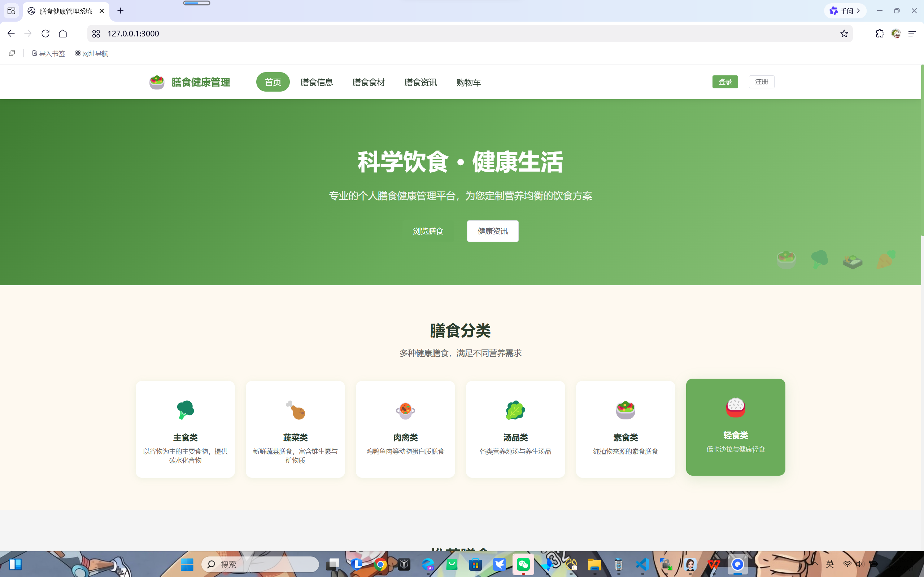
Task: Click the 膳食健康管理 salad bowl logo
Action: pos(157,82)
